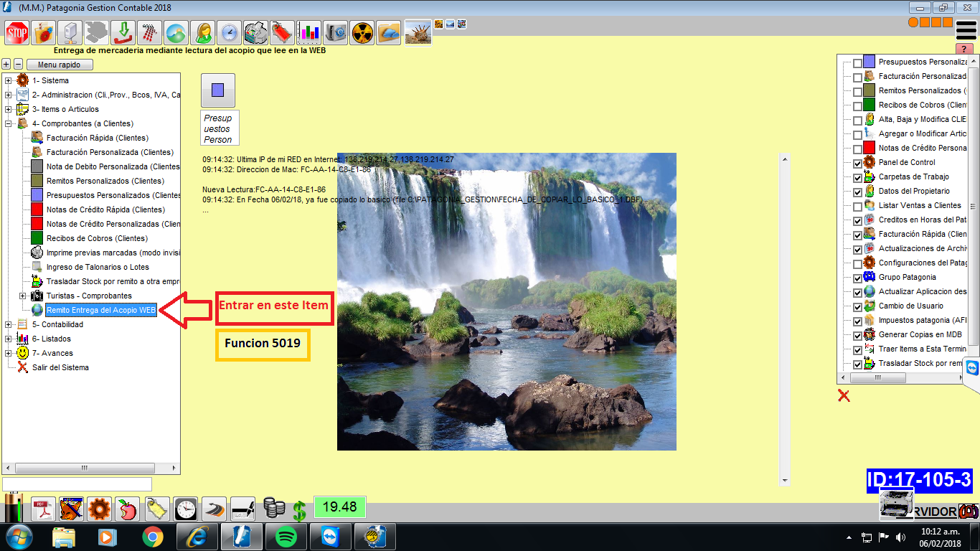Click the red dotted pattern toolbar icon
The width and height of the screenshot is (980, 551).
point(150,33)
